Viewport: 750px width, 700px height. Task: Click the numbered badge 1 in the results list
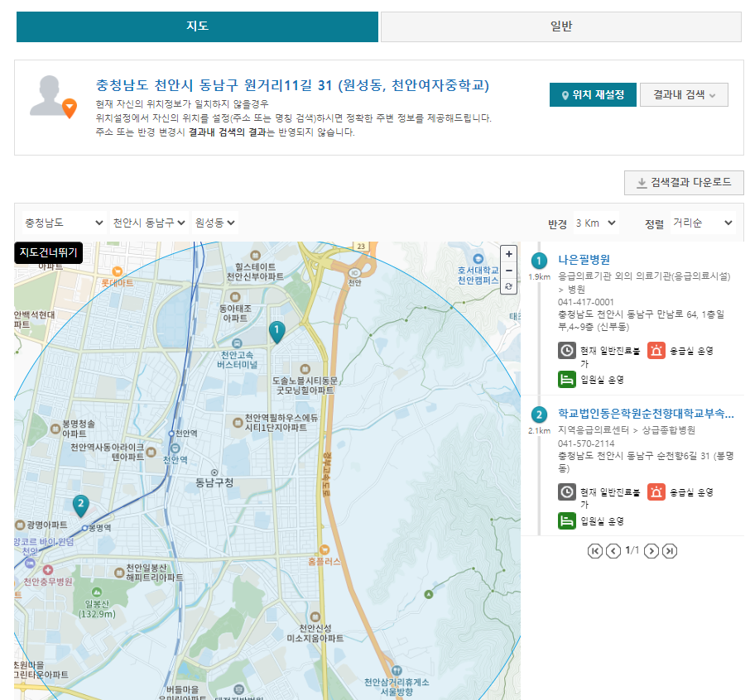tap(539, 261)
